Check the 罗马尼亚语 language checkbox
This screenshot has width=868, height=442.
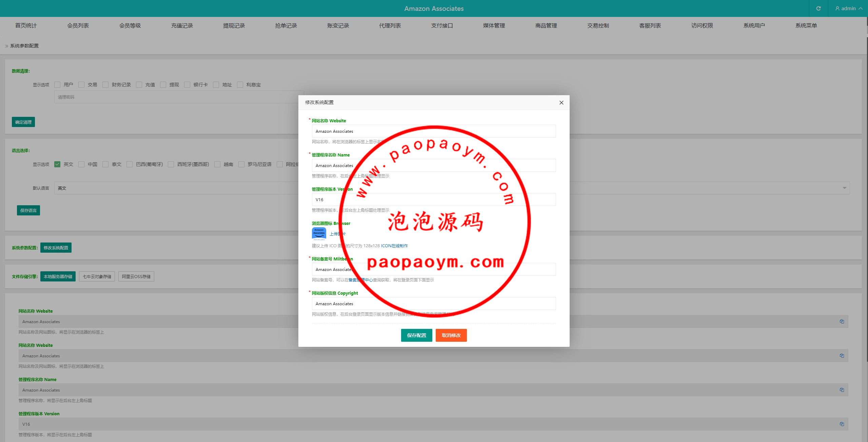coord(241,164)
